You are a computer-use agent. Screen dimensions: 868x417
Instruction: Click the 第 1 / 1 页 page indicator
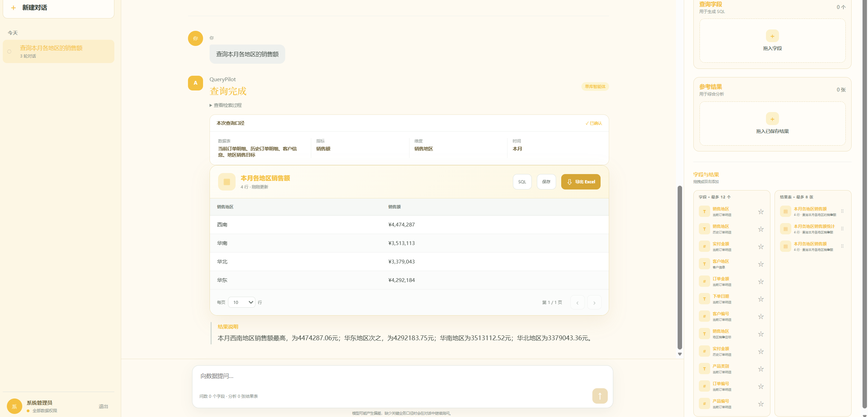(552, 303)
